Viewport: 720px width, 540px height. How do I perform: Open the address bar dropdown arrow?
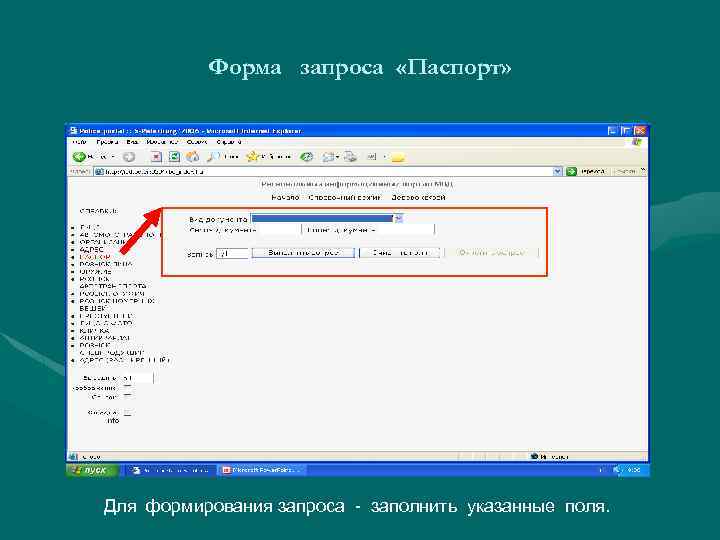coord(557,171)
